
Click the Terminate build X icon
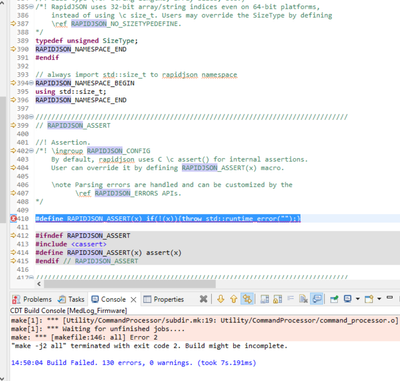coord(203,299)
